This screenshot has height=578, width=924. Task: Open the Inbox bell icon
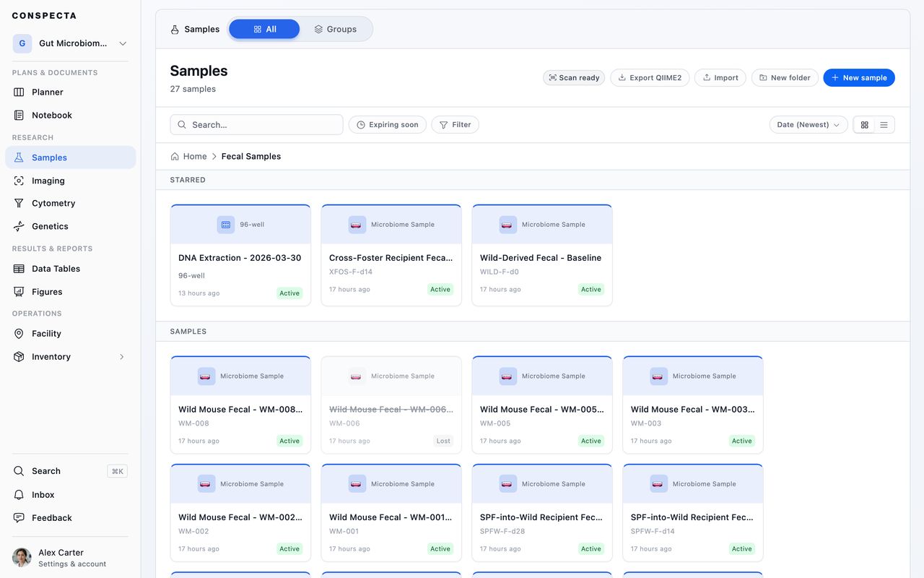19,495
